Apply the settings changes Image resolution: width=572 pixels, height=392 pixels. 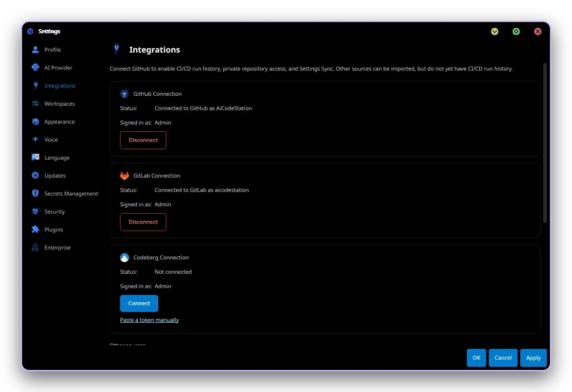pyautogui.click(x=533, y=358)
